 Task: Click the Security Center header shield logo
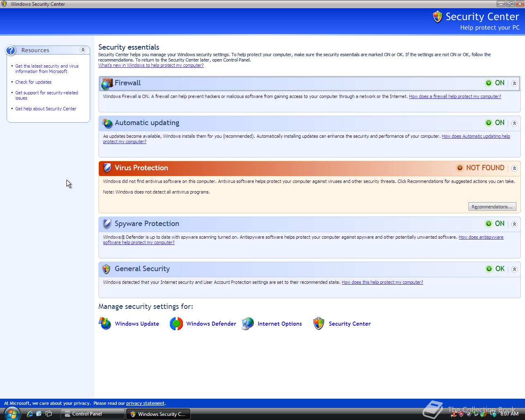click(438, 17)
